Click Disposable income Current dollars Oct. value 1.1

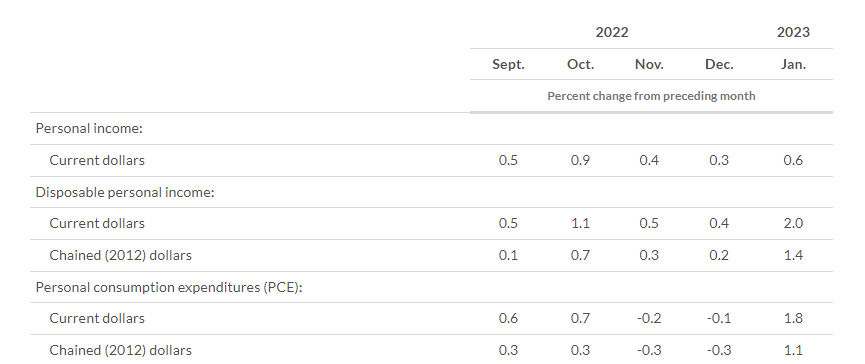tap(580, 223)
